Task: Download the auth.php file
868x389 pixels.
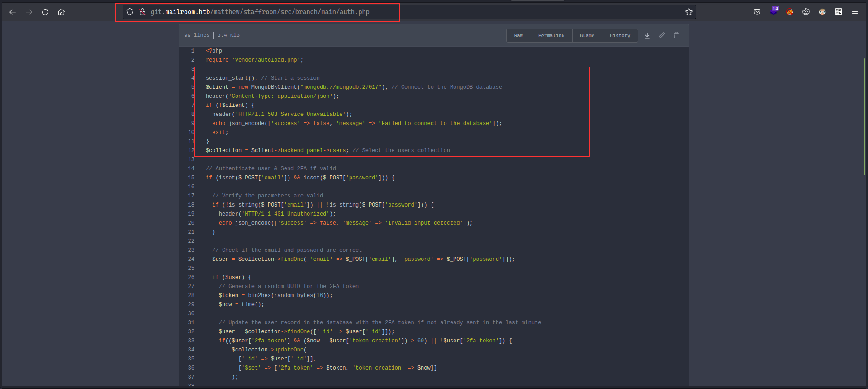Action: click(647, 35)
